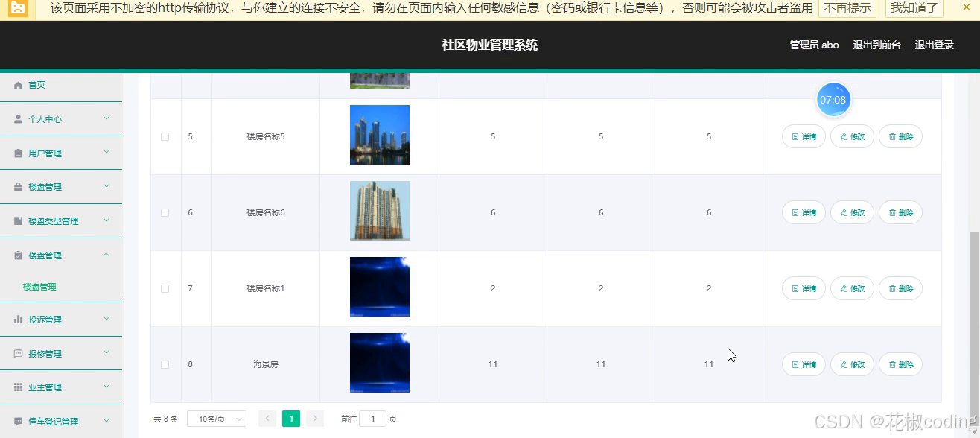Screen dimensions: 980x438
Task: Expand the 用户管理 menu chevron
Action: pos(106,153)
